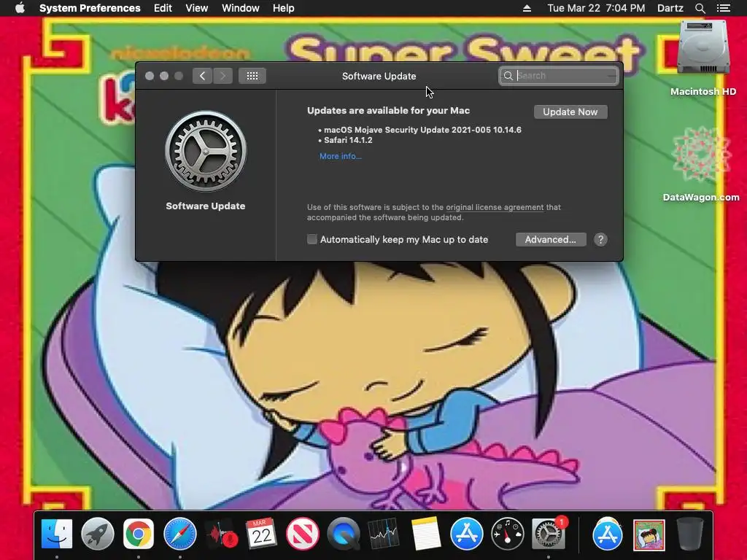Open Notes from the Dock
Screen dimensions: 747x560
coord(425,534)
